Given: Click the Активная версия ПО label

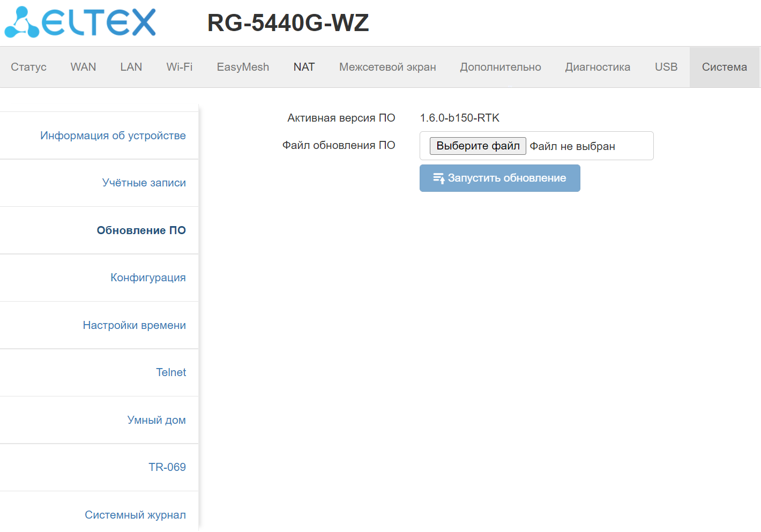Looking at the screenshot, I should click(341, 118).
